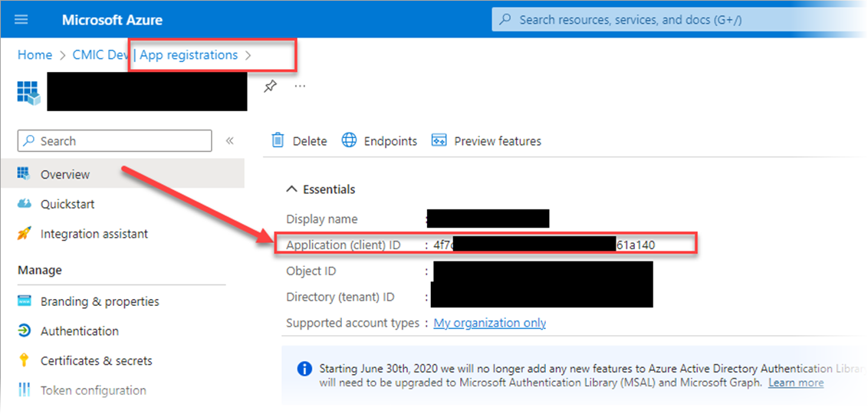Collapse the Essentials section
868x414 pixels.
321,189
